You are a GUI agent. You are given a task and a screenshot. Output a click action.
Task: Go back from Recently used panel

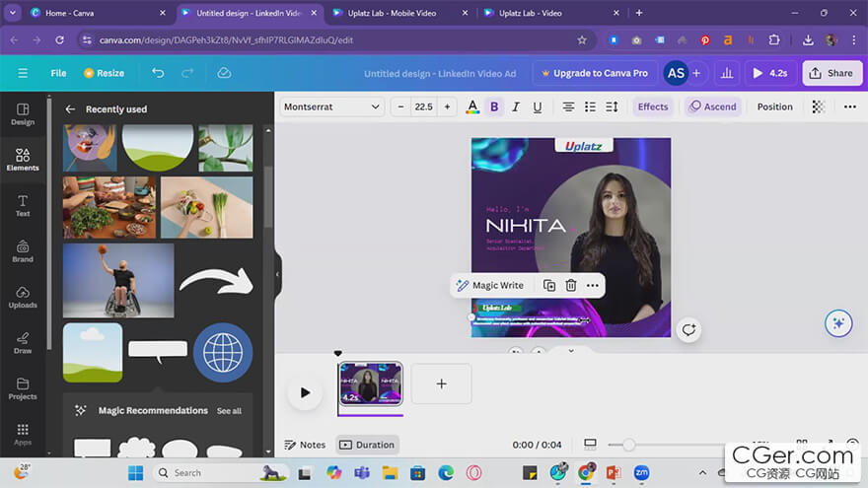pyautogui.click(x=70, y=109)
